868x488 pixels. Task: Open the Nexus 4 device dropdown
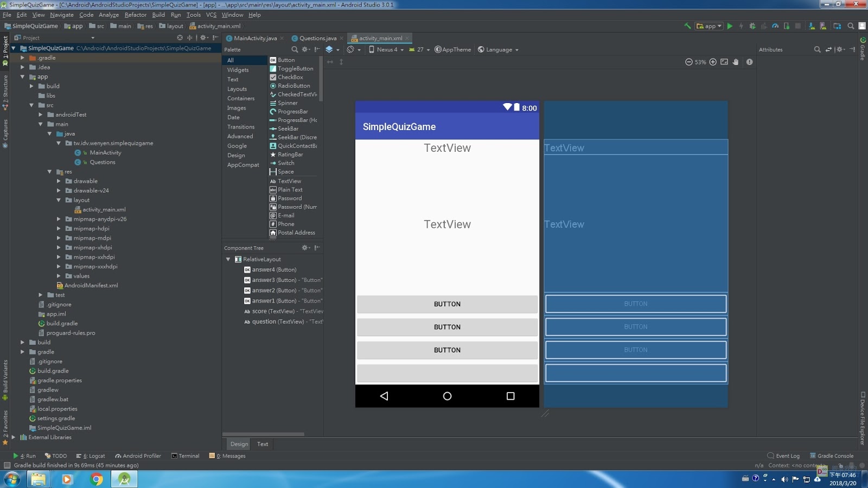click(386, 49)
